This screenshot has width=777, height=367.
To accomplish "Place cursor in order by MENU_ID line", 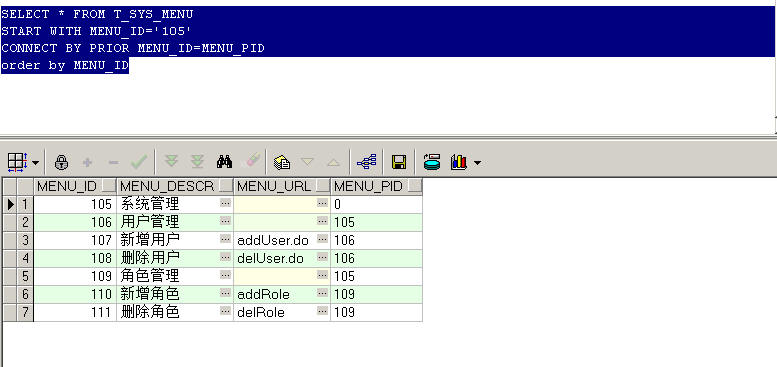I will click(65, 65).
